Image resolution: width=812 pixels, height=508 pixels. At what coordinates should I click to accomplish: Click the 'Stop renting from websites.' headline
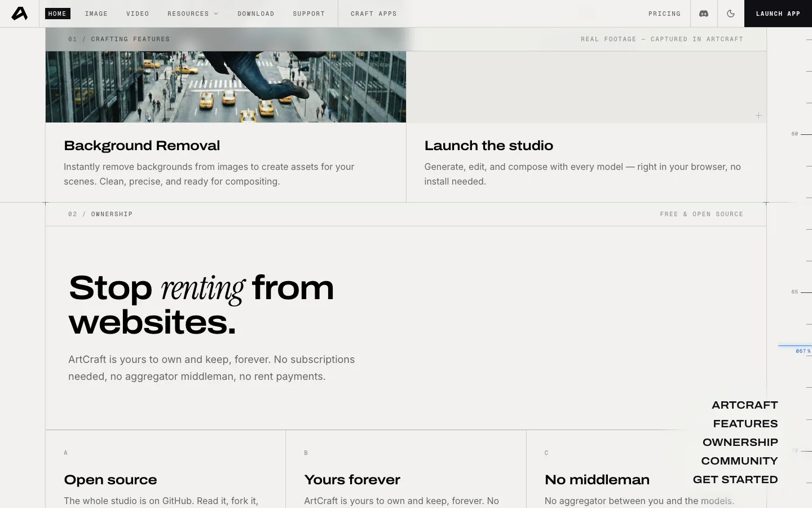[201, 305]
